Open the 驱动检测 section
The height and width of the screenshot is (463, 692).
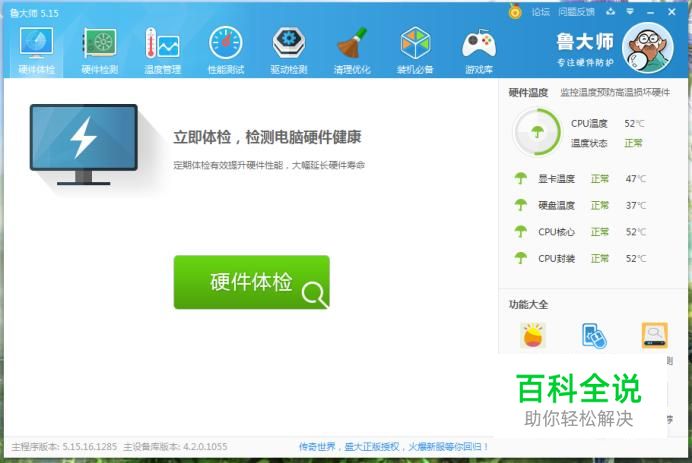point(289,50)
